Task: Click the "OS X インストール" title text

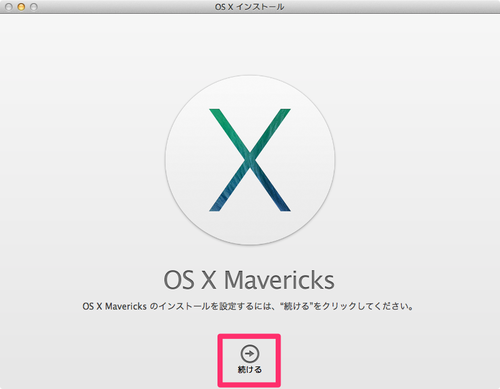Action: coord(249,7)
